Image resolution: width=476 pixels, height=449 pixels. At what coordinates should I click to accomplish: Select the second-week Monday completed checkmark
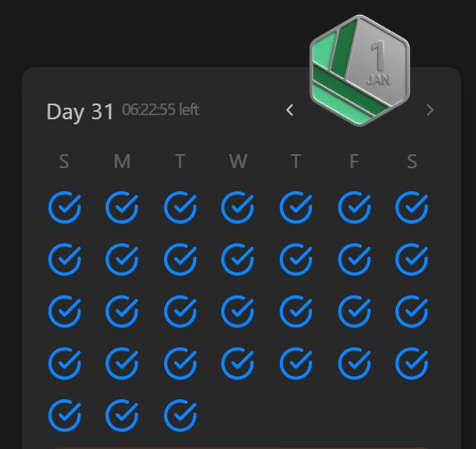click(x=122, y=259)
